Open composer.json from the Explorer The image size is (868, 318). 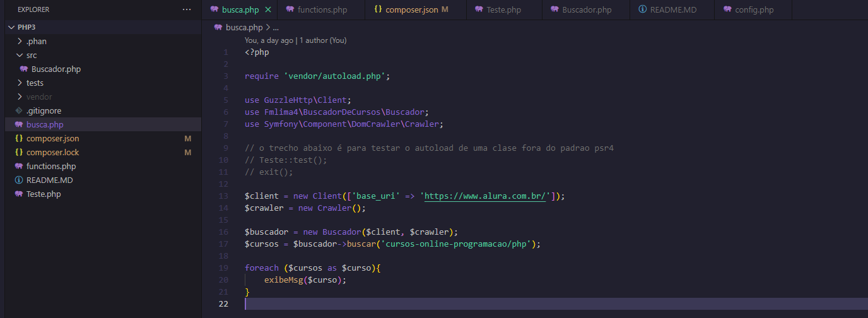tap(52, 139)
